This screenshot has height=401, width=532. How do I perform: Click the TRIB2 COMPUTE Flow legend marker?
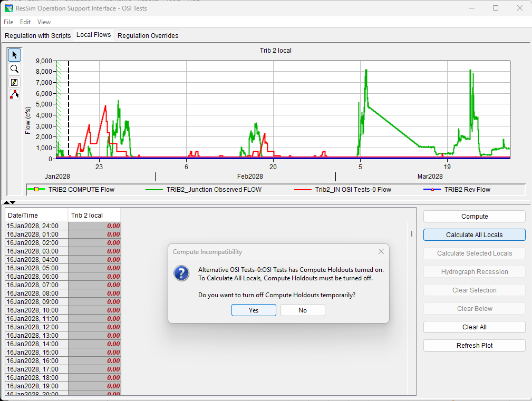36,190
